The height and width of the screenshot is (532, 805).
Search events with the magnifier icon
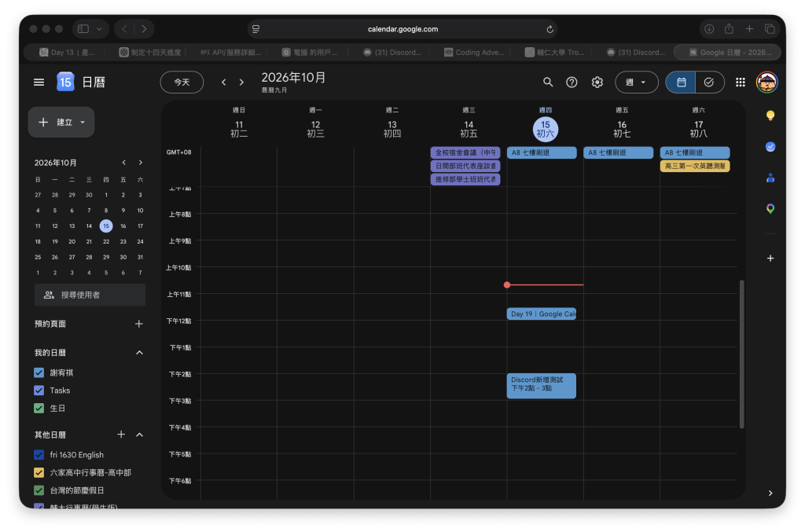(548, 82)
